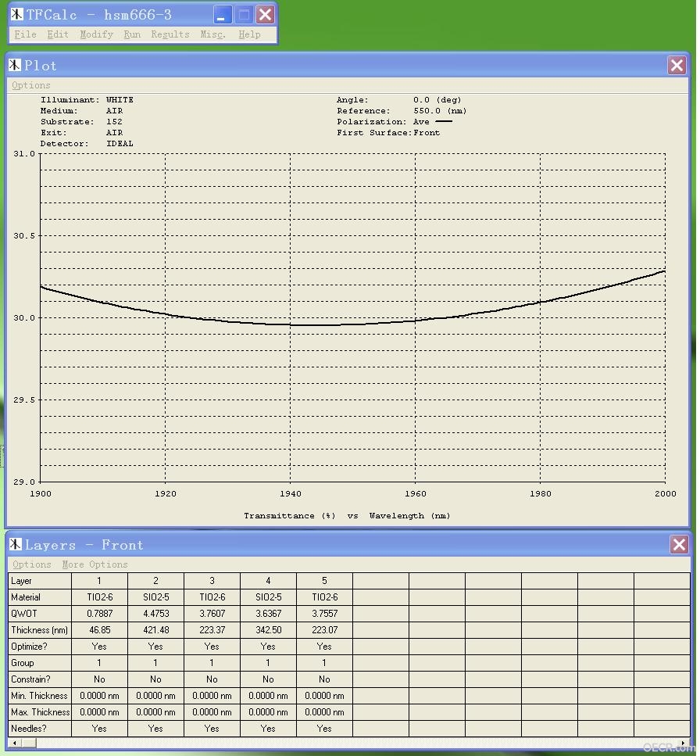Open More Options menu in Layers window

pyautogui.click(x=95, y=564)
